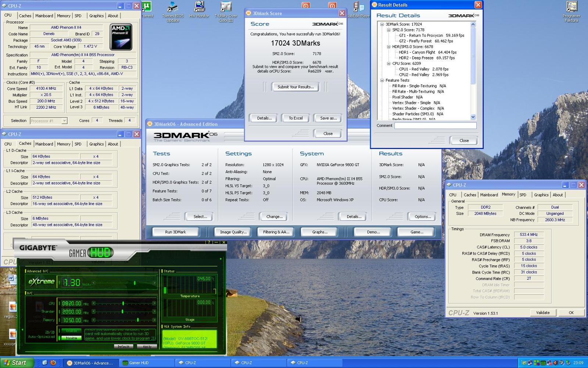Open the SubEdit-Player desktop shortcut

click(x=358, y=10)
